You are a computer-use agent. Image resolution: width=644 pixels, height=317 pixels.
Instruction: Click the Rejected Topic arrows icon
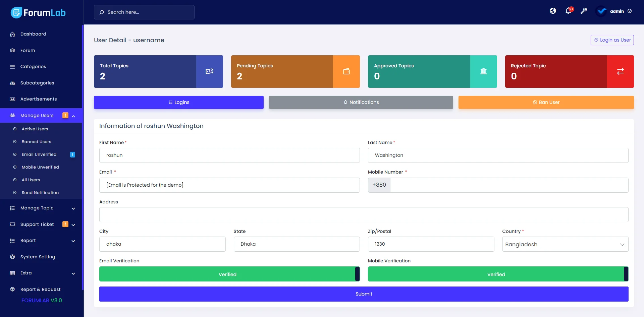[621, 71]
